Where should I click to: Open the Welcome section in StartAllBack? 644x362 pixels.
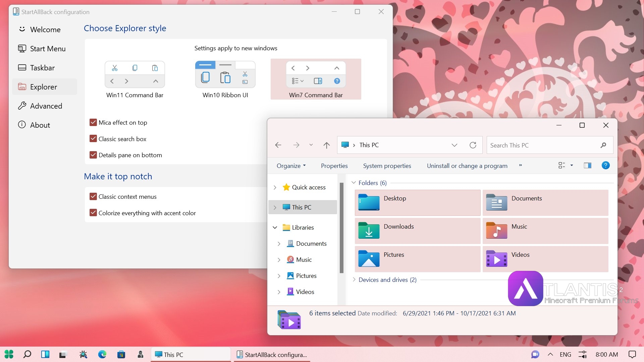tap(45, 29)
